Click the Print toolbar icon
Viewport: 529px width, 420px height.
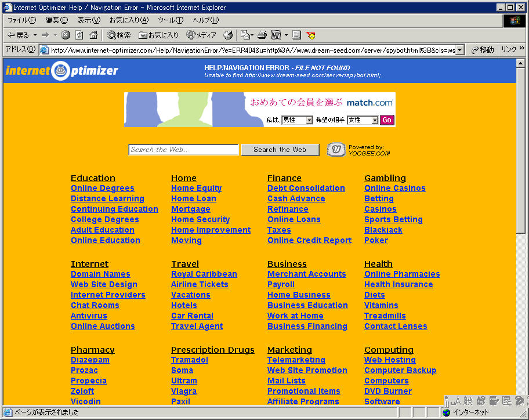[262, 35]
